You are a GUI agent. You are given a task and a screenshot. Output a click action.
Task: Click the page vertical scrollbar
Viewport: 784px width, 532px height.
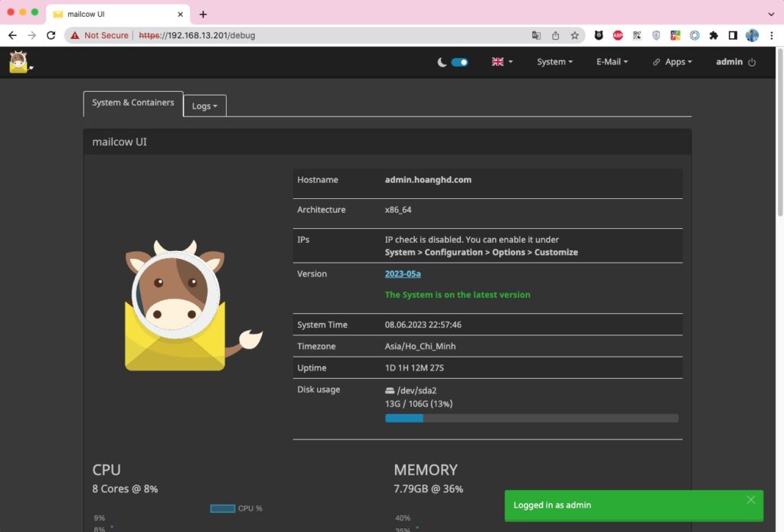coord(780,132)
